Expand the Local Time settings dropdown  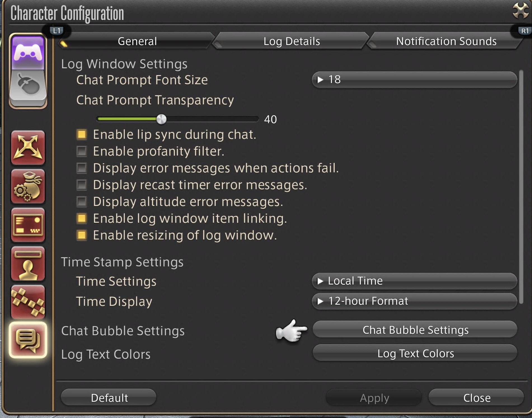tap(414, 281)
